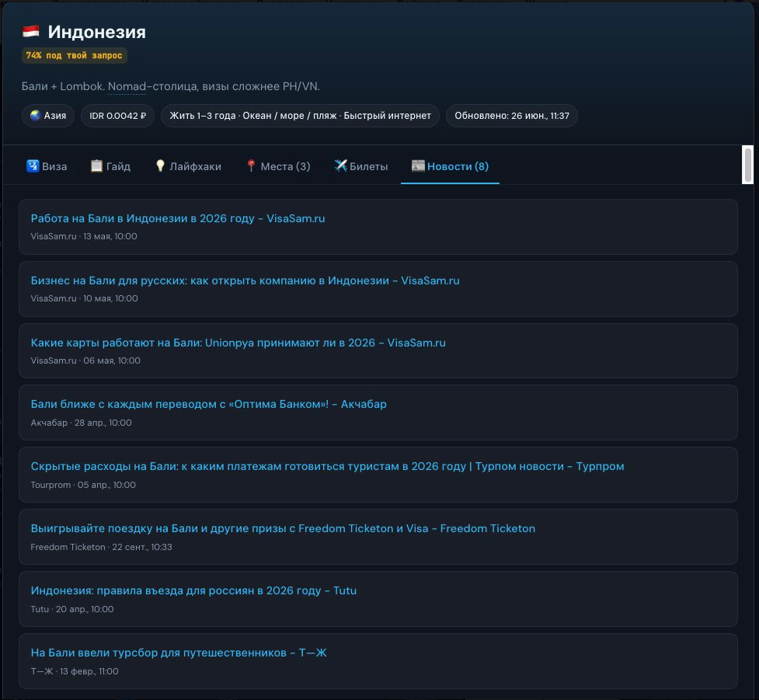Read Какие карты работают на Бали article

pos(238,343)
